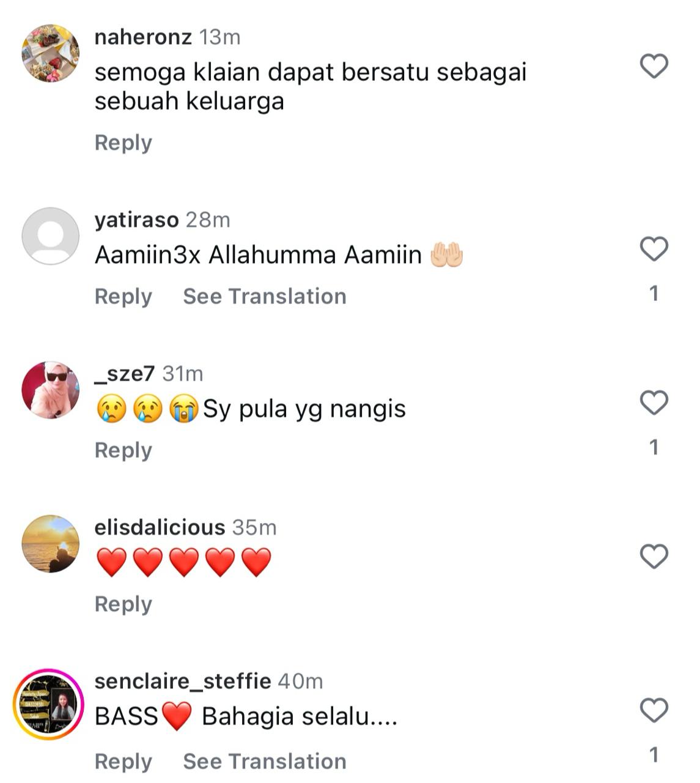
Task: View _sze7's profile photo
Action: (50, 390)
